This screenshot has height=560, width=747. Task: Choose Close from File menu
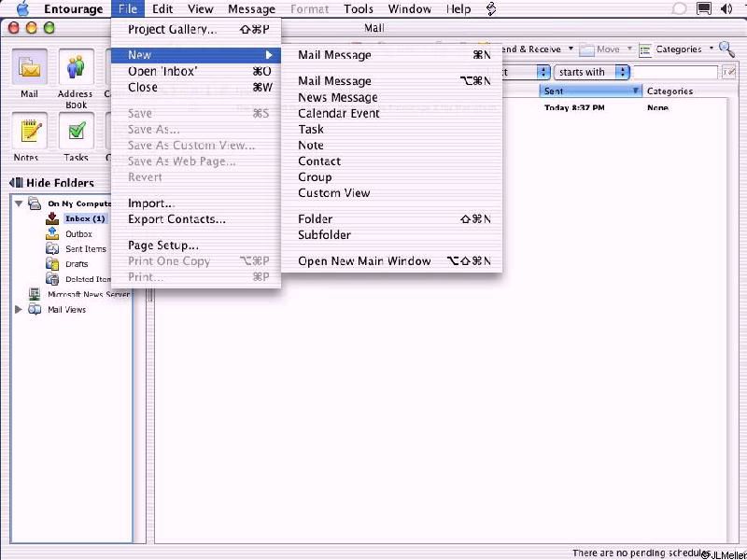click(x=196, y=88)
